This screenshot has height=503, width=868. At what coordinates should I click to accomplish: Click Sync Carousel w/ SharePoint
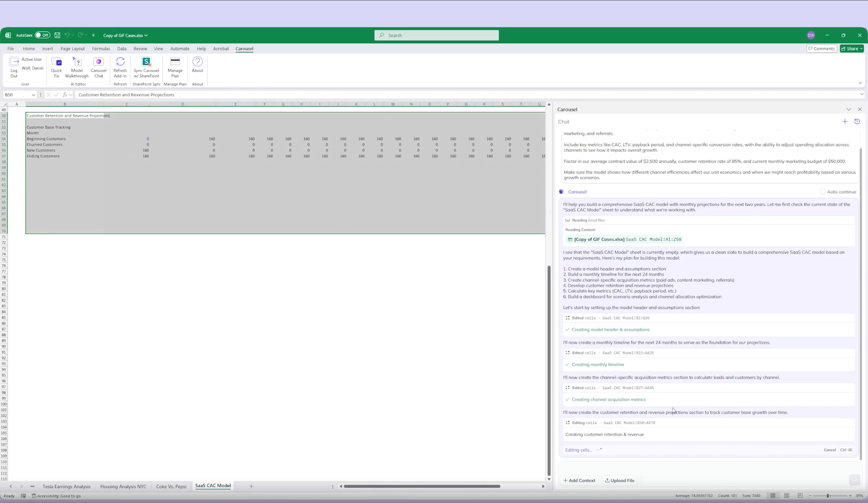[146, 62]
